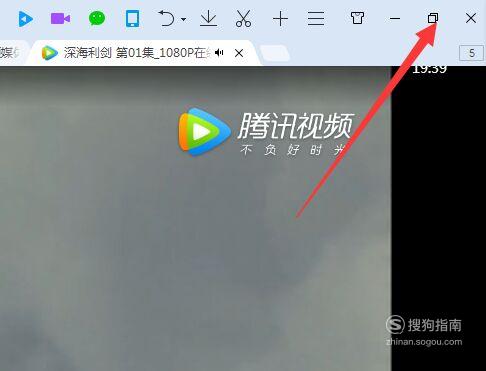Minimize the browser window
The width and height of the screenshot is (486, 371).
[395, 19]
